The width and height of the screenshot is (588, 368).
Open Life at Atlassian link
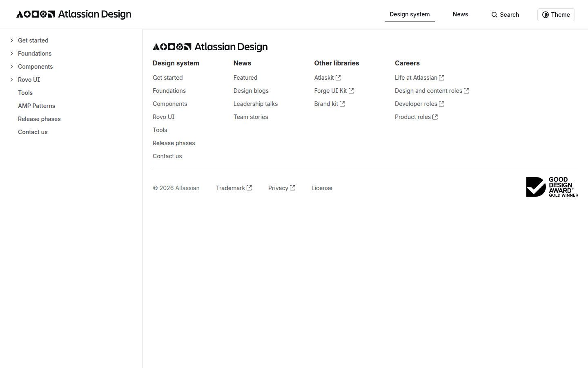pos(420,78)
